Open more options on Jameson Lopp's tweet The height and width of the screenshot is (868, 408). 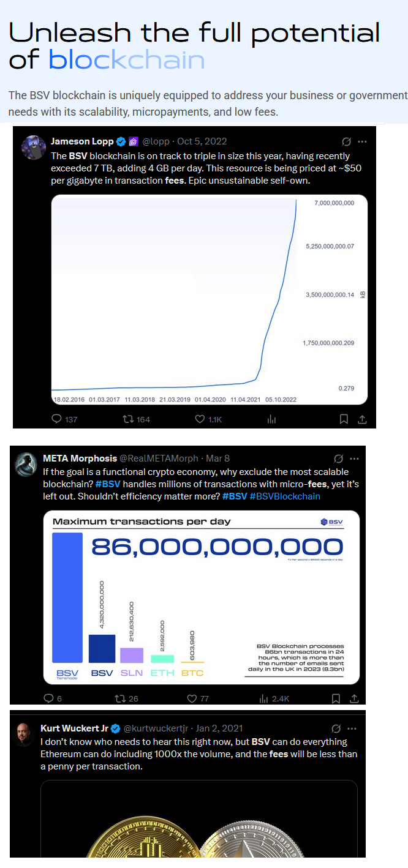pos(363,141)
